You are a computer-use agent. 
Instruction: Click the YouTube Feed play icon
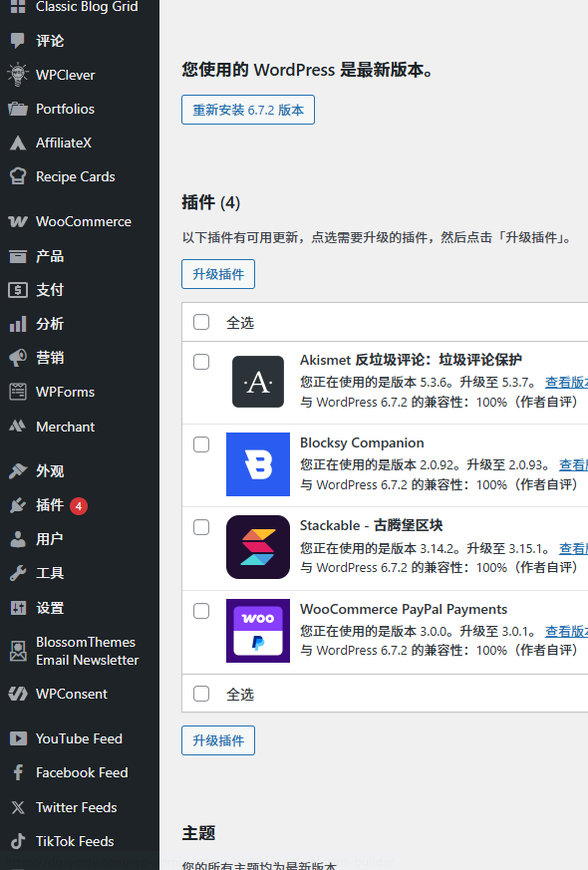[x=18, y=738]
